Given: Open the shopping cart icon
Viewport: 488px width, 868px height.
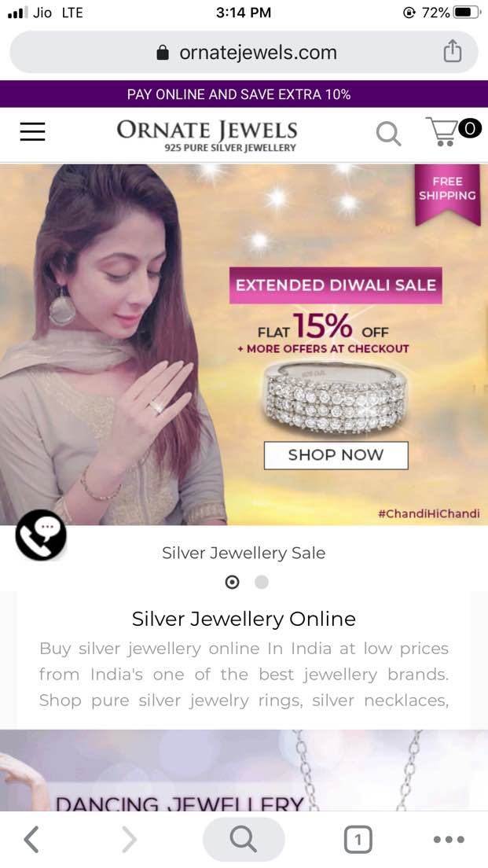Looking at the screenshot, I should [x=453, y=131].
